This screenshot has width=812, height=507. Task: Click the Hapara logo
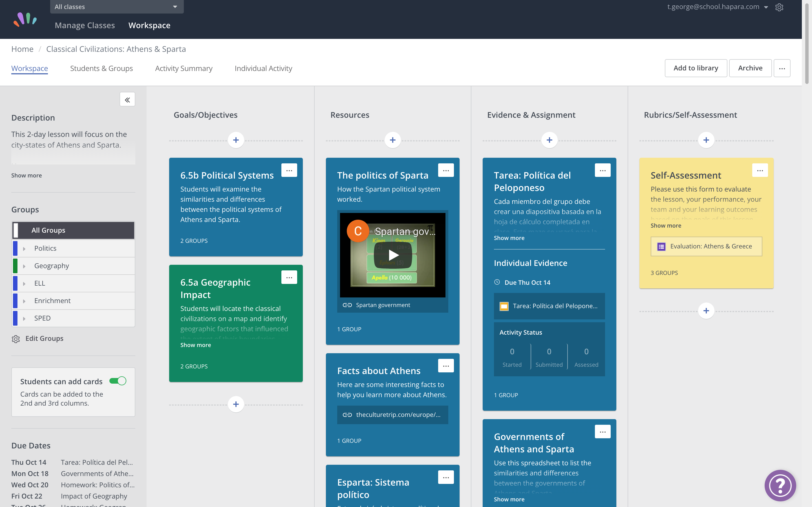(25, 19)
